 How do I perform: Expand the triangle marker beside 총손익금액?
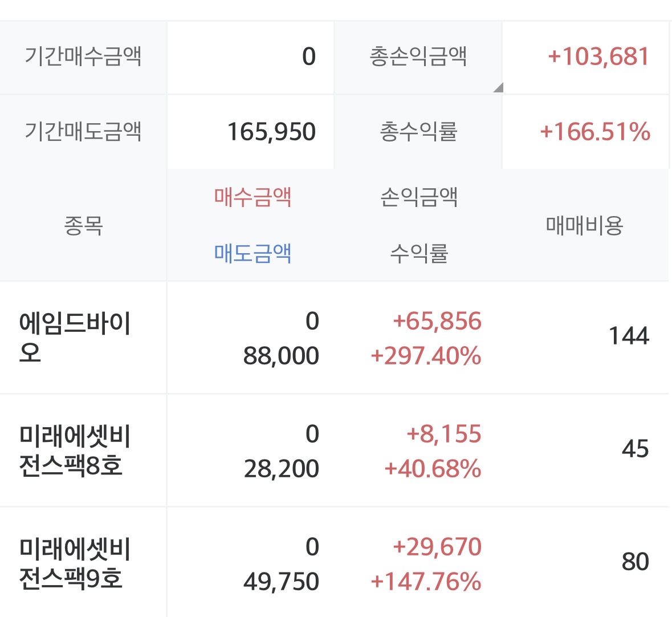click(x=498, y=87)
